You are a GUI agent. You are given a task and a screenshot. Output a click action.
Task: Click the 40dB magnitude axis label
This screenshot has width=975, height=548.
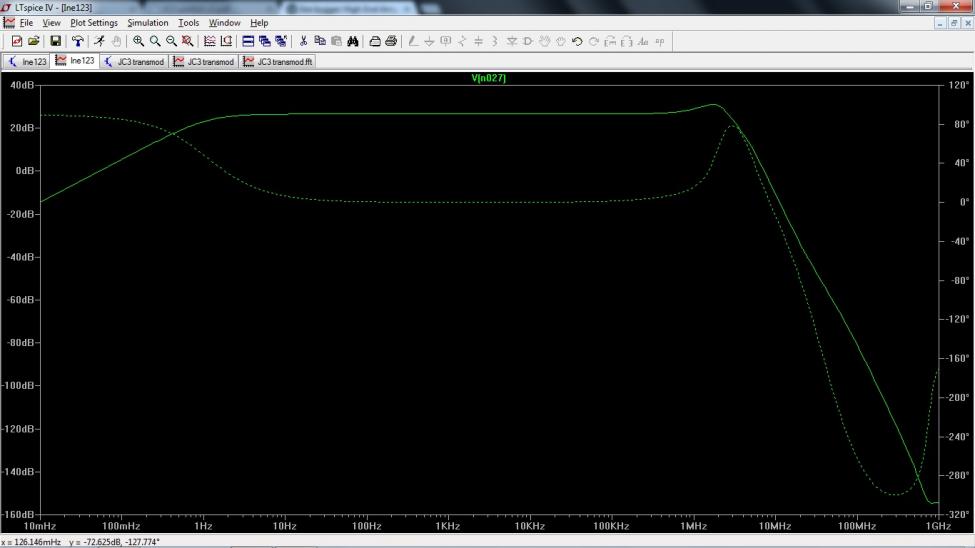22,85
